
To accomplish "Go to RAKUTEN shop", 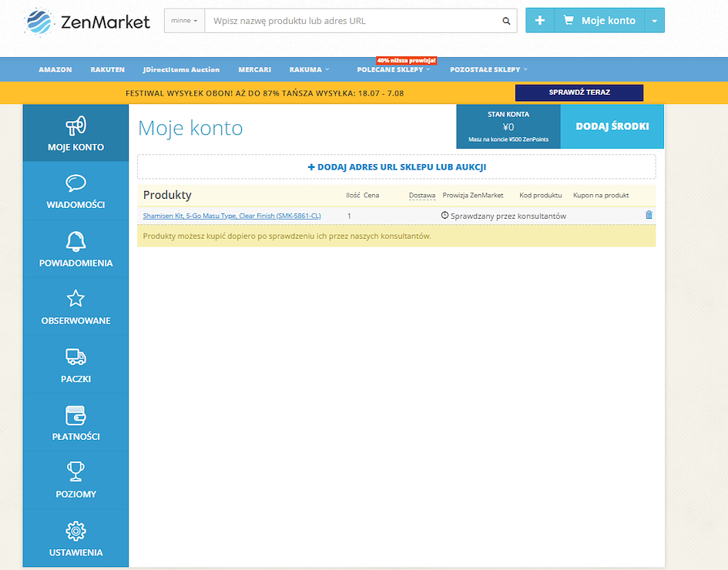I will coord(108,69).
